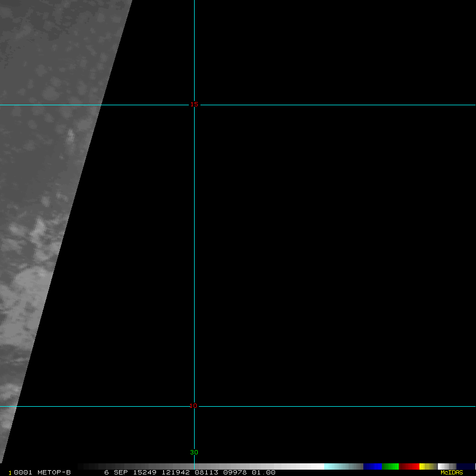Select the green segment of the color bar
476x476 pixels.
390,466
